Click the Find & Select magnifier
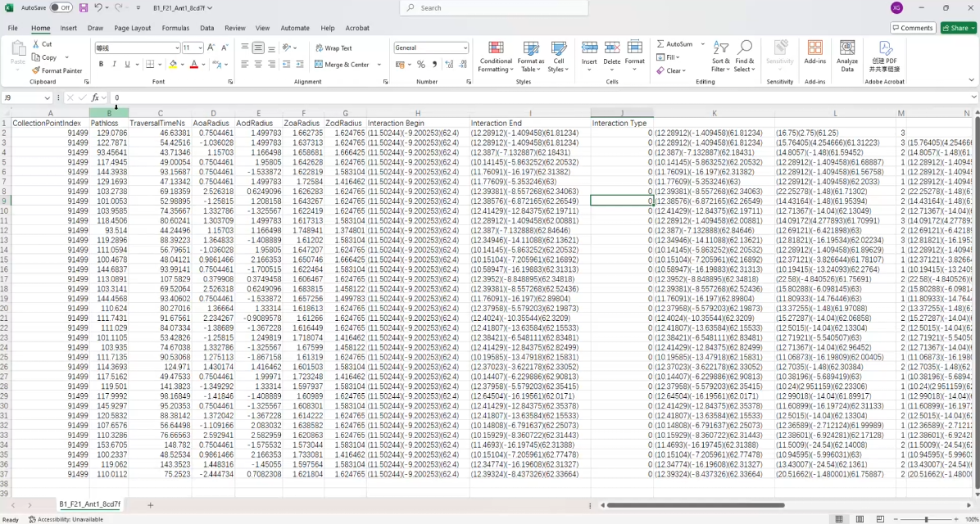 click(x=744, y=48)
